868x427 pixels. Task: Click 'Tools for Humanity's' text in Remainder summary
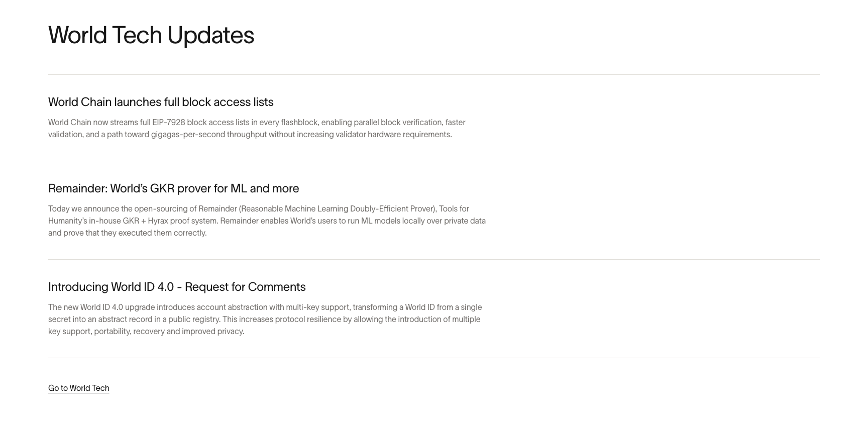click(259, 215)
